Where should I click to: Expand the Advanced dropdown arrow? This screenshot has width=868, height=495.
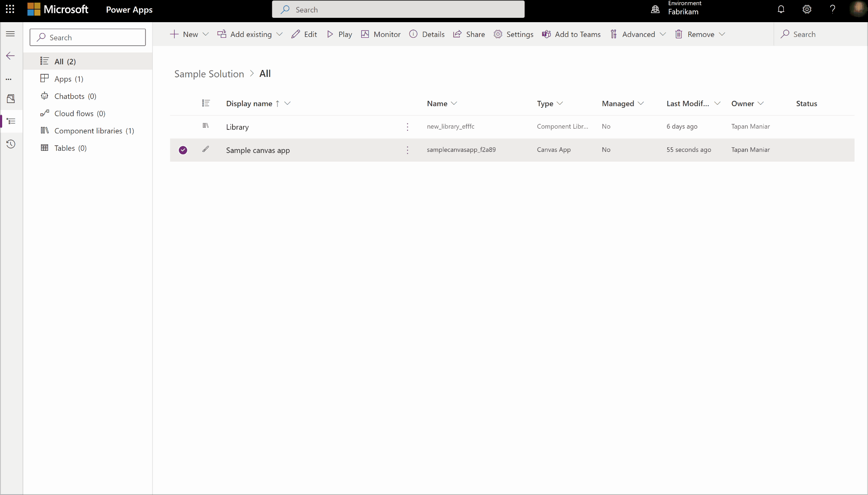pos(663,34)
